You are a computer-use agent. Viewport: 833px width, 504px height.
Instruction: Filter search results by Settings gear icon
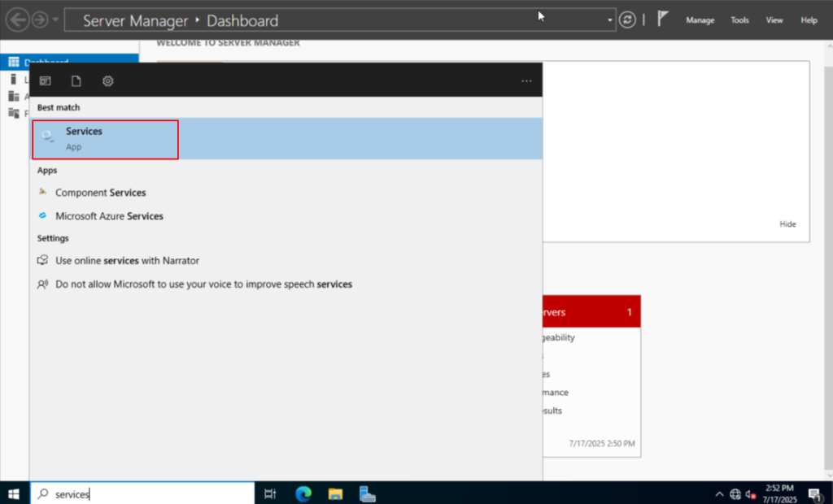[107, 80]
